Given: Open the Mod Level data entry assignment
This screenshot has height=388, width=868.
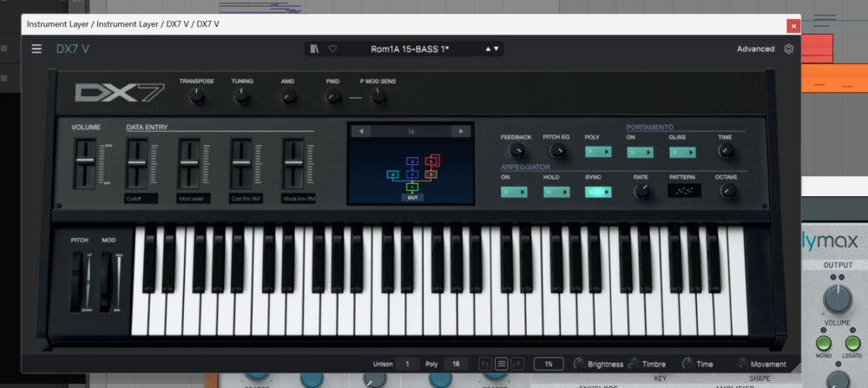Looking at the screenshot, I should tap(194, 198).
